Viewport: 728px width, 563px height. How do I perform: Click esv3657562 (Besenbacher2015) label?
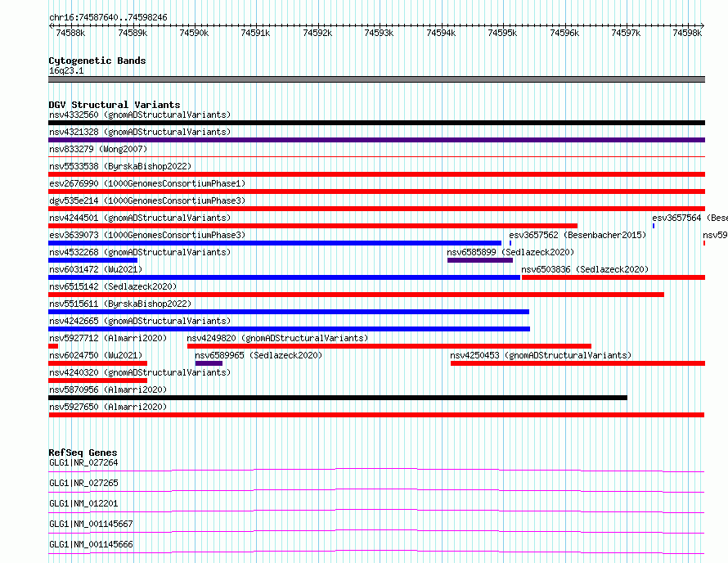point(577,235)
